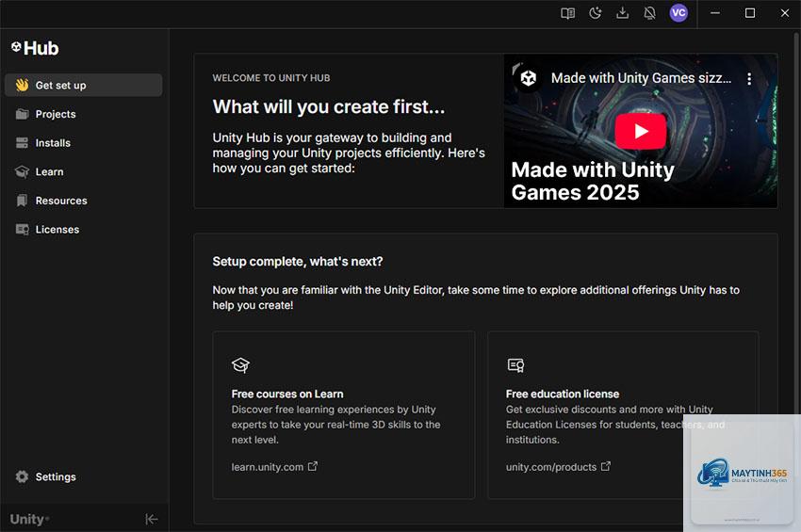Click external link icon beside unity.com/products
Screen dimensions: 801x532
pyautogui.click(x=606, y=466)
